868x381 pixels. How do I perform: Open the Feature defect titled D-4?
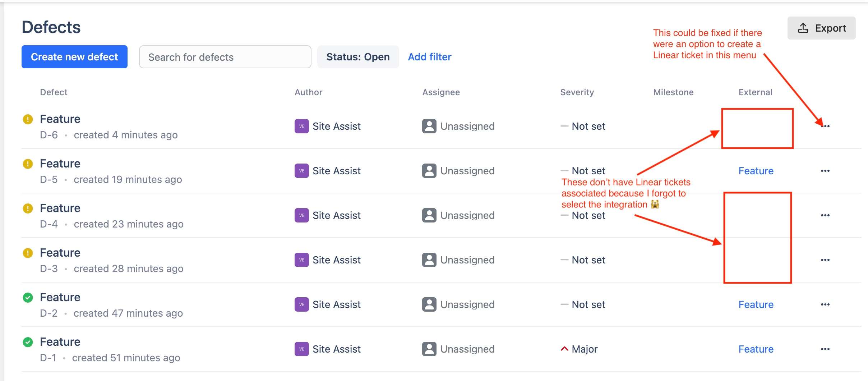(x=60, y=208)
